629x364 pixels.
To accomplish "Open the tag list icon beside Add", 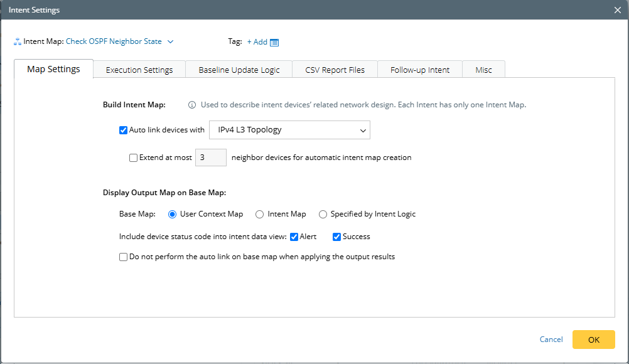I will click(x=274, y=43).
